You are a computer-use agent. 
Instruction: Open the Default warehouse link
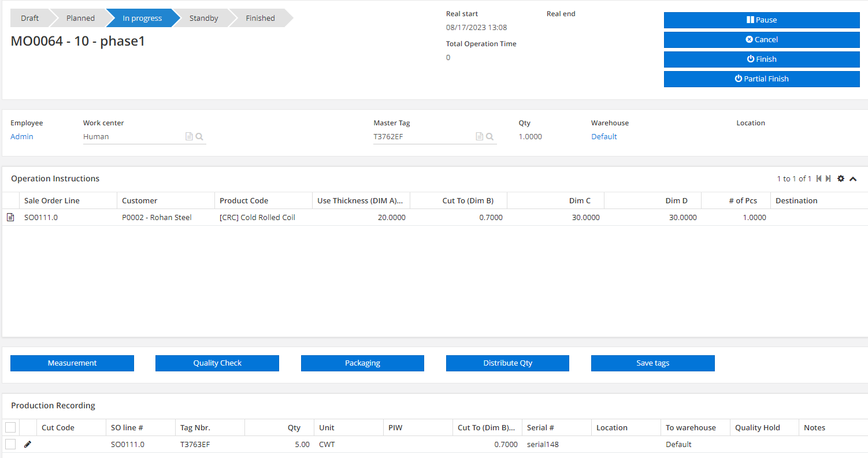click(603, 136)
